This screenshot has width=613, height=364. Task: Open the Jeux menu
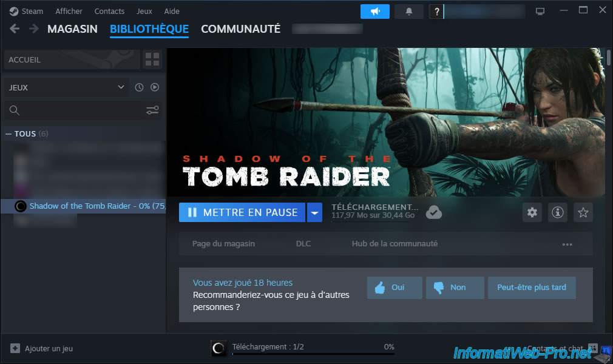click(x=144, y=12)
